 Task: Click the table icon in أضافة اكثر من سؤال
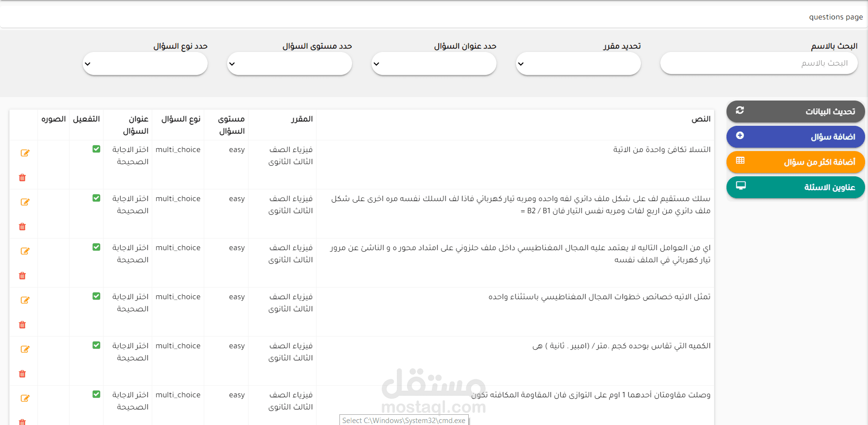(x=740, y=161)
